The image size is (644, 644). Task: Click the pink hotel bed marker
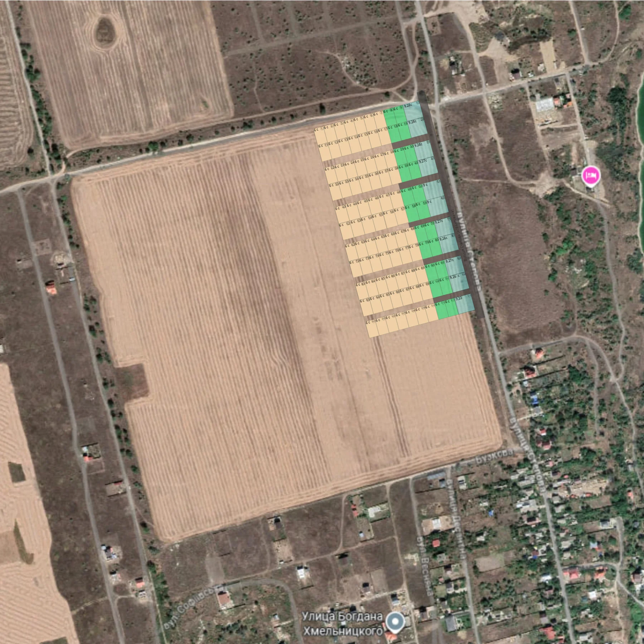pos(591,175)
